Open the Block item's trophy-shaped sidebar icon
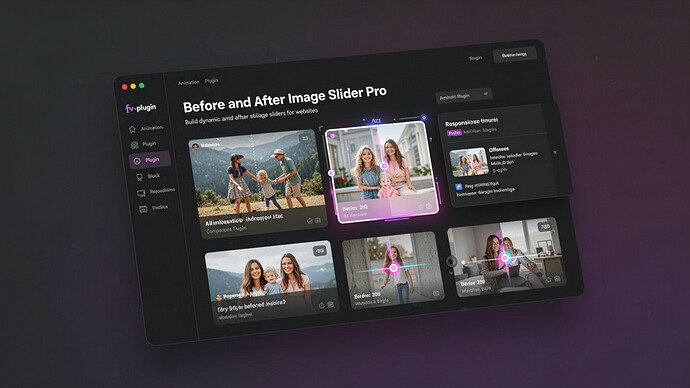690x388 pixels. 139,177
